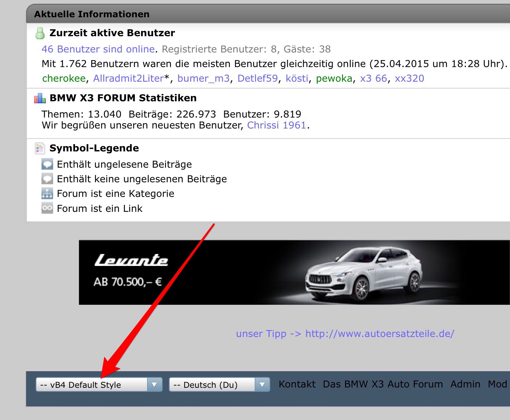Click the arrow on the style selector
The width and height of the screenshot is (510, 420).
coord(154,384)
